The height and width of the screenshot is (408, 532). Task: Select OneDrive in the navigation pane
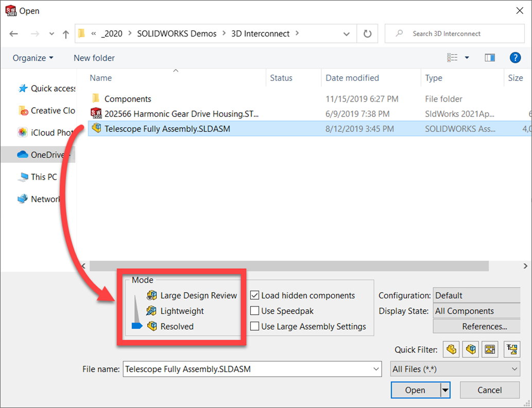pos(38,155)
